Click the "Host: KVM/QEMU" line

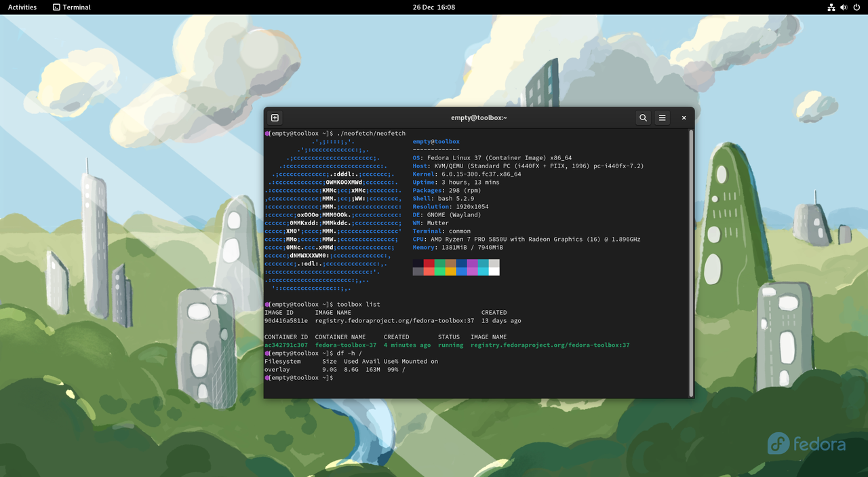coord(528,166)
